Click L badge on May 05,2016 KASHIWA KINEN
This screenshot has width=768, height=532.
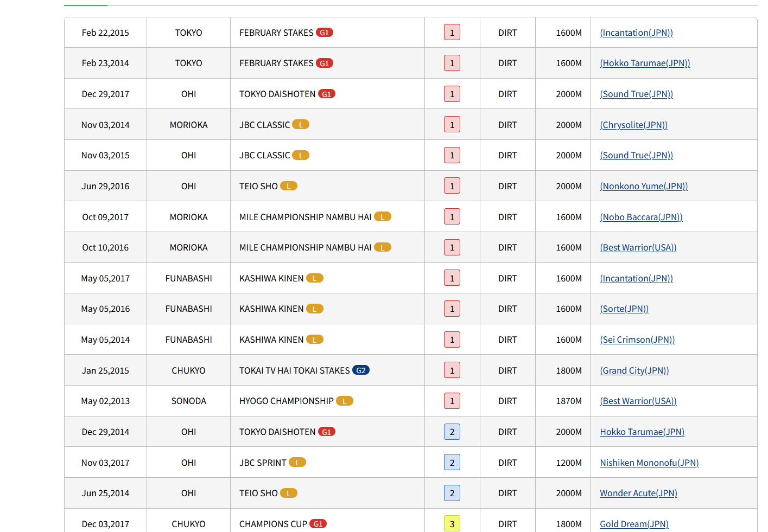coord(315,309)
